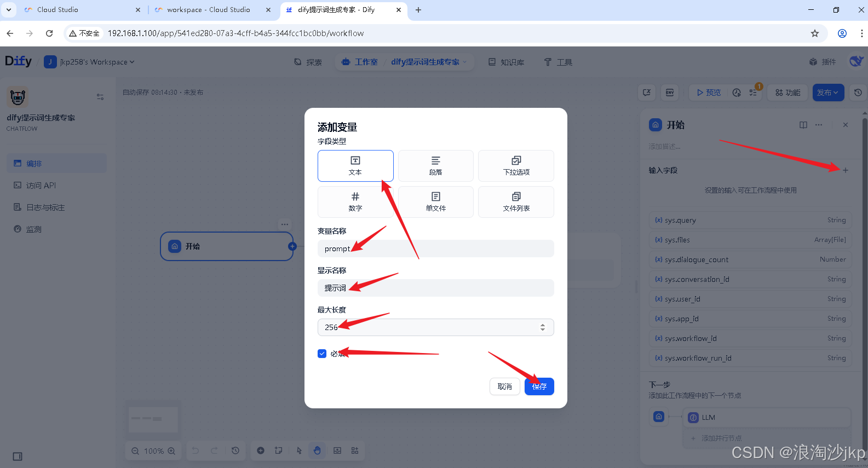
Task: Click the add node plus icon in toolbar
Action: pyautogui.click(x=261, y=450)
